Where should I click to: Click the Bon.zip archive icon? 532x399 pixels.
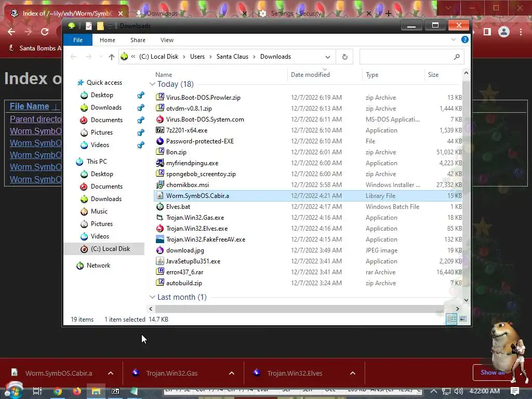(x=160, y=152)
